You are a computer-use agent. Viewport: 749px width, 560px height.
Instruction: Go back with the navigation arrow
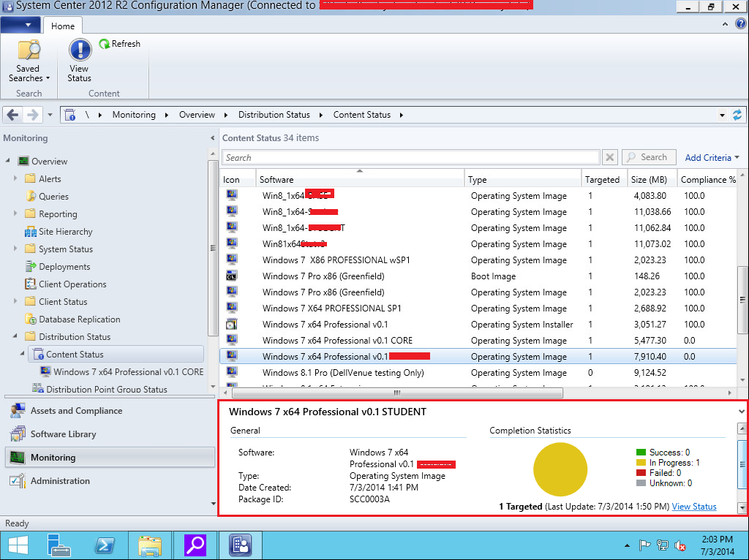pyautogui.click(x=13, y=115)
